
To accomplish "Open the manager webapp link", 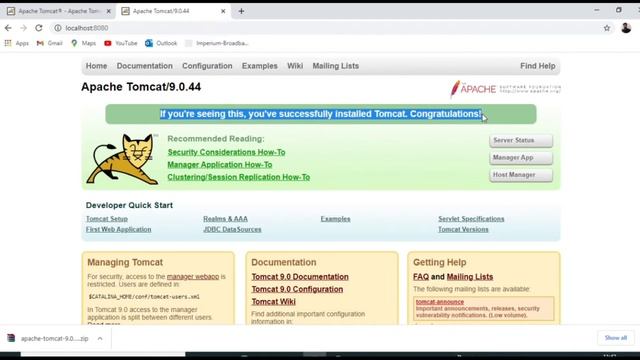I will [193, 277].
